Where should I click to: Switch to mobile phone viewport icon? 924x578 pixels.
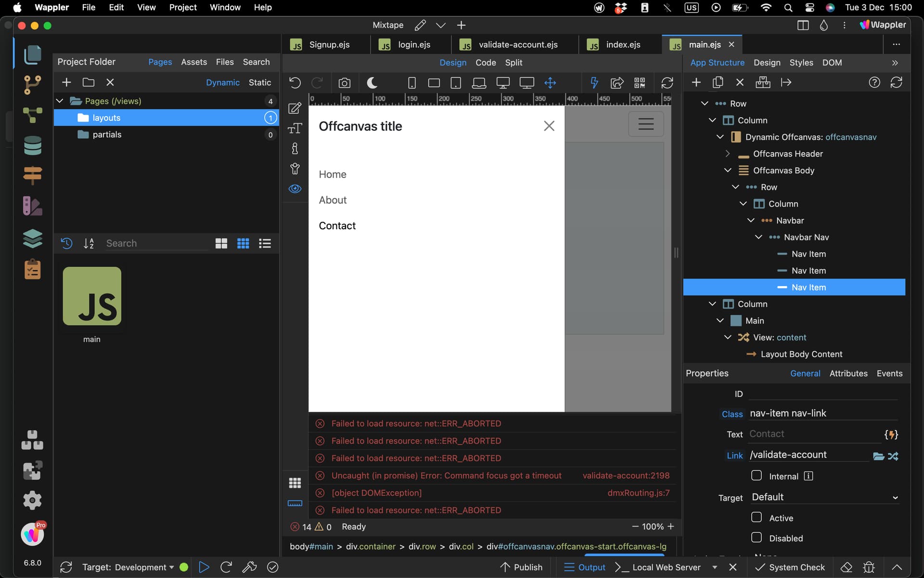point(412,83)
